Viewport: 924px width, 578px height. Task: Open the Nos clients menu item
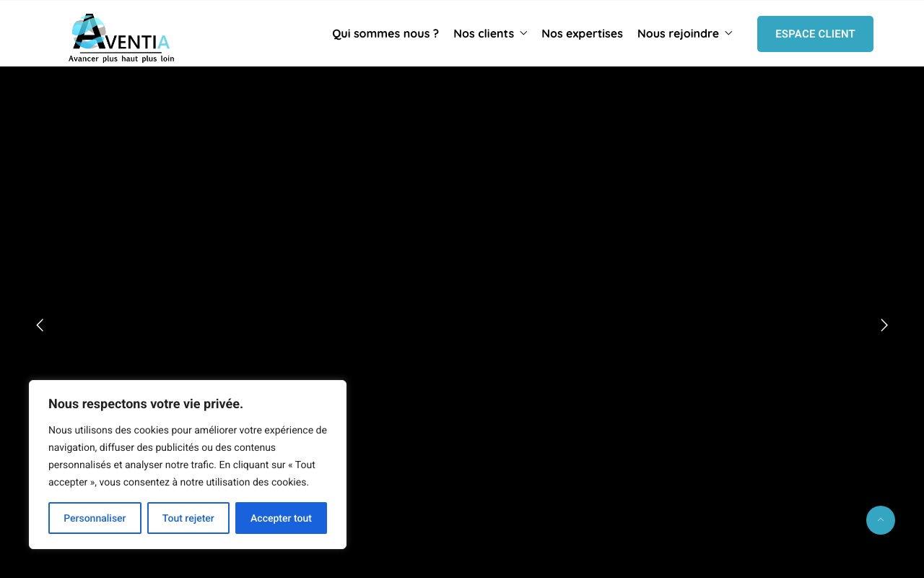(x=484, y=33)
